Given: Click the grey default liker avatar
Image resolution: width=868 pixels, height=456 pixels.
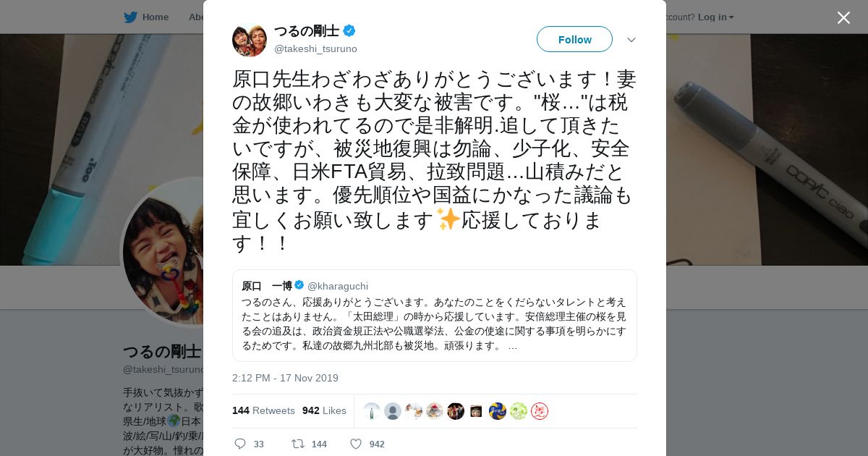Looking at the screenshot, I should click(x=393, y=411).
